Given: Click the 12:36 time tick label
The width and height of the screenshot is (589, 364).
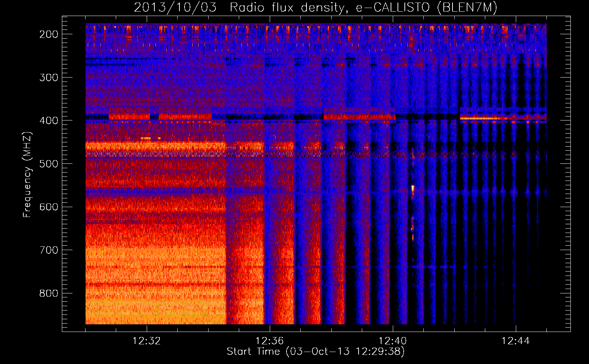Looking at the screenshot, I should click(x=270, y=341).
